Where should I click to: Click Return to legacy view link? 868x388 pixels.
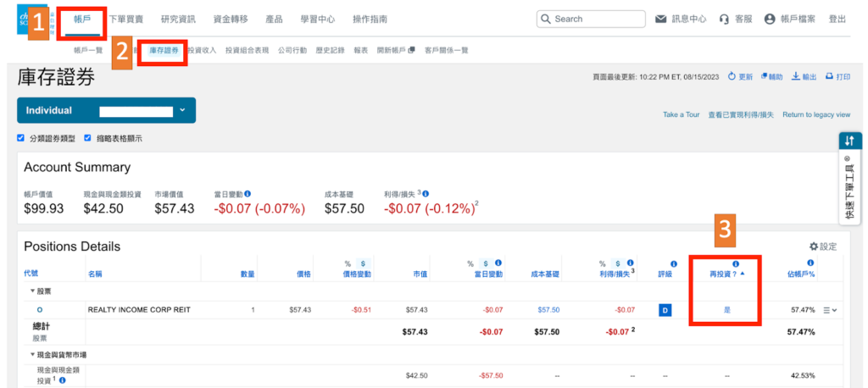(x=815, y=114)
